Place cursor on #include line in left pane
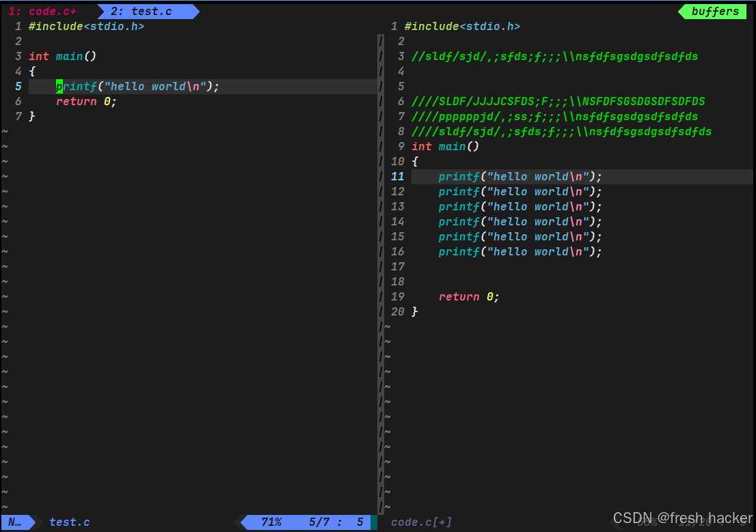Viewport: 756px width, 532px height. tap(86, 27)
